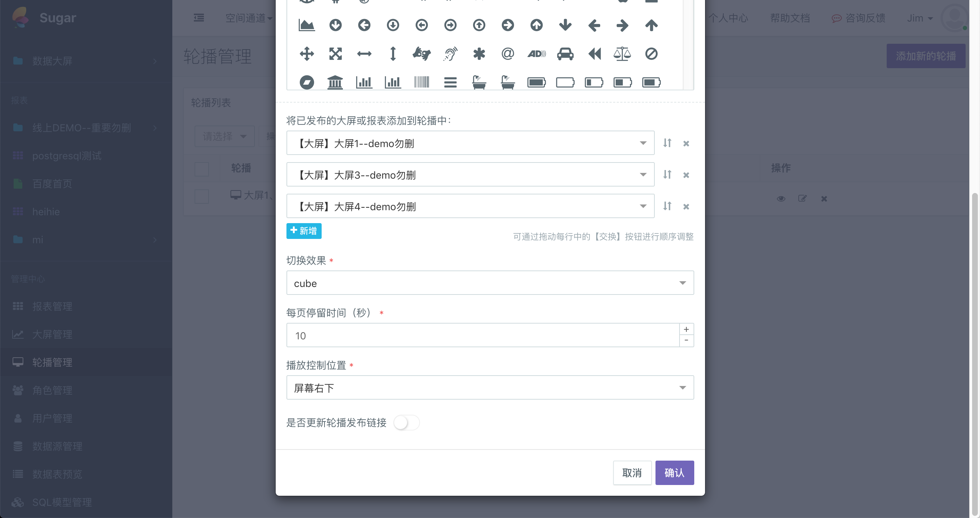980x518 pixels.
Task: Pick the balance scale icon
Action: pos(622,54)
